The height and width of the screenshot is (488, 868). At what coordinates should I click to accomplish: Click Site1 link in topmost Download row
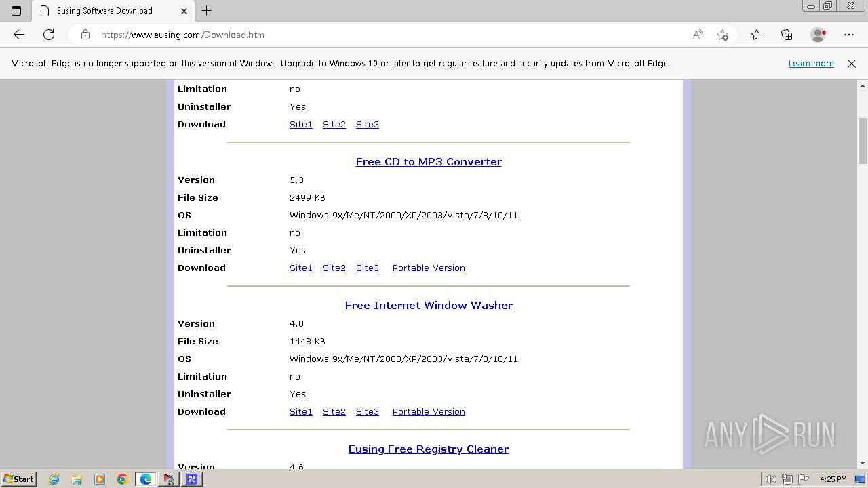click(301, 124)
